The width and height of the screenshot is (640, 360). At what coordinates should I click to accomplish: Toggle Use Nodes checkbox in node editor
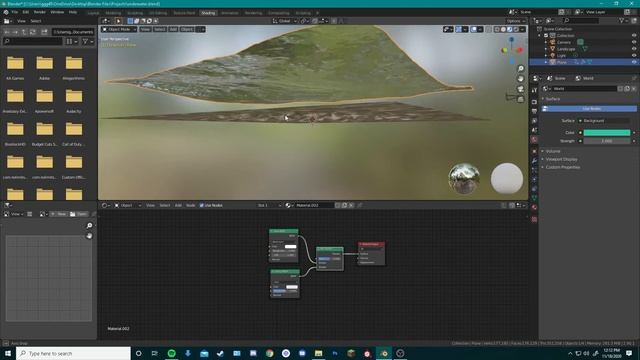pyautogui.click(x=201, y=205)
